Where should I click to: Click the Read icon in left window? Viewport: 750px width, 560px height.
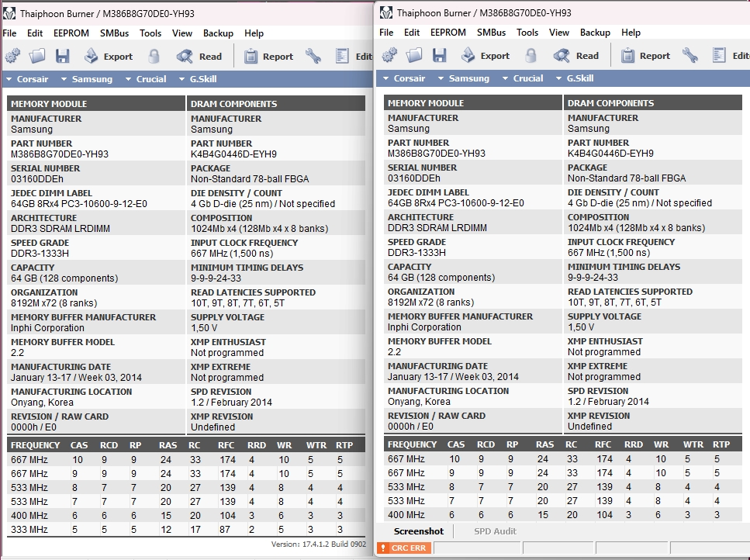184,56
